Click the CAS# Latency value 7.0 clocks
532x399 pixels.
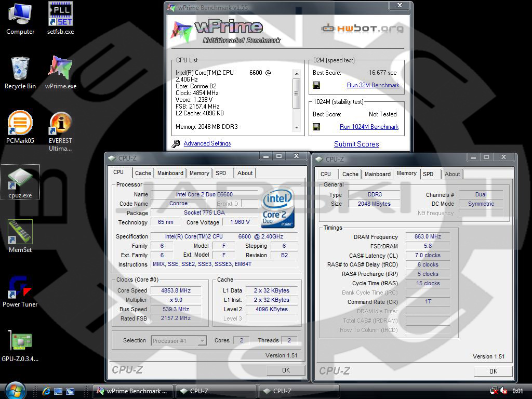coord(428,255)
